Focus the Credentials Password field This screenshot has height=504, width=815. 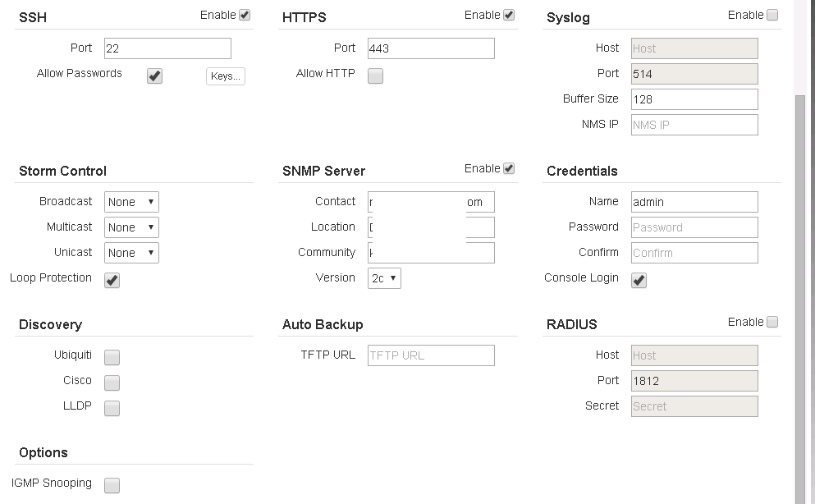(x=694, y=227)
